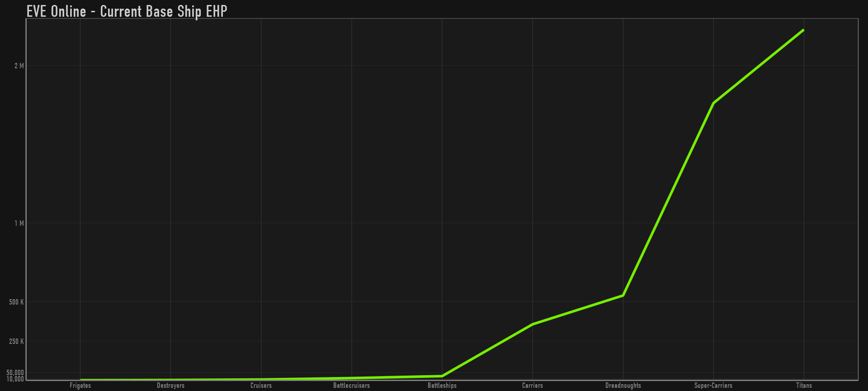Click the '500 K' y-axis label
Viewport: 868px width, 391px height.
[17, 302]
